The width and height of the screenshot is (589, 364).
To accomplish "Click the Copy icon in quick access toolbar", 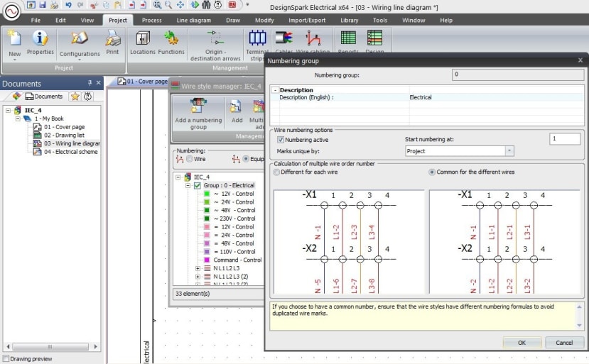I will tap(106, 5).
